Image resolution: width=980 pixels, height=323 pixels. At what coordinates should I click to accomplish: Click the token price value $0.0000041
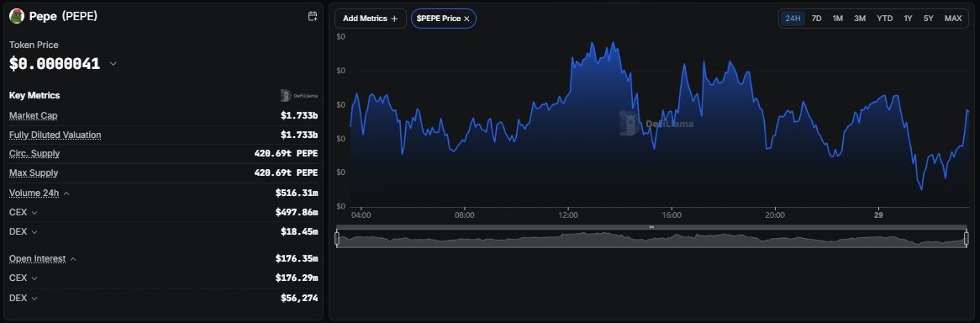(55, 63)
